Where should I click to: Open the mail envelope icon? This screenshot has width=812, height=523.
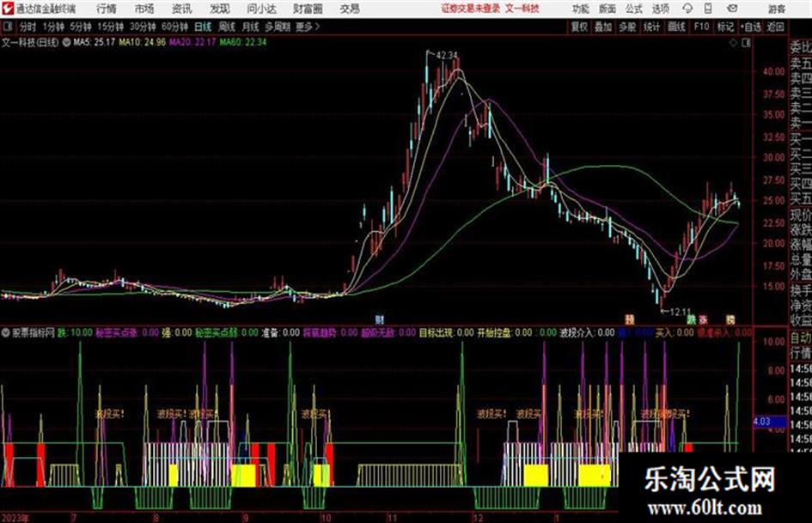coord(732,9)
